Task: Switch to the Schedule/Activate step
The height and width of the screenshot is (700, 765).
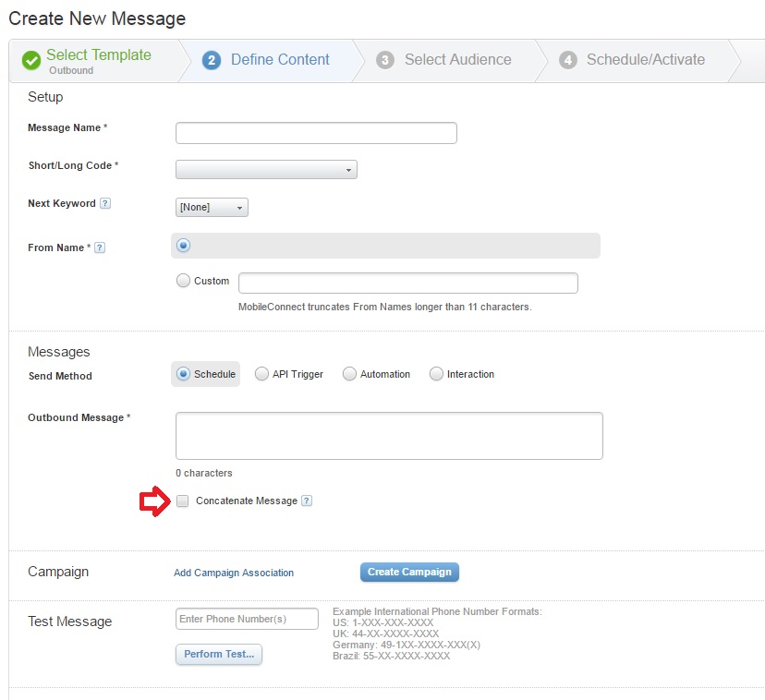Action: point(645,60)
